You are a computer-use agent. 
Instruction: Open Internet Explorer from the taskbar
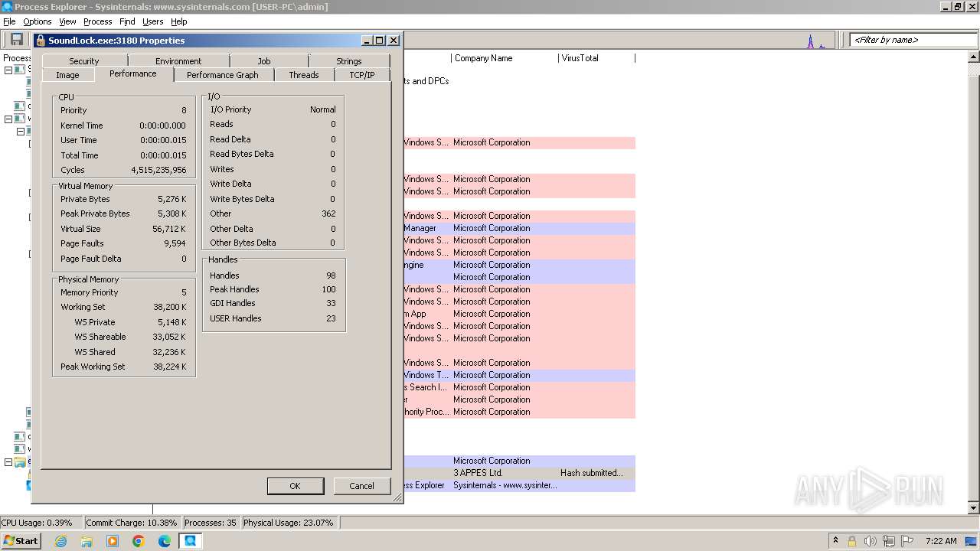click(60, 541)
